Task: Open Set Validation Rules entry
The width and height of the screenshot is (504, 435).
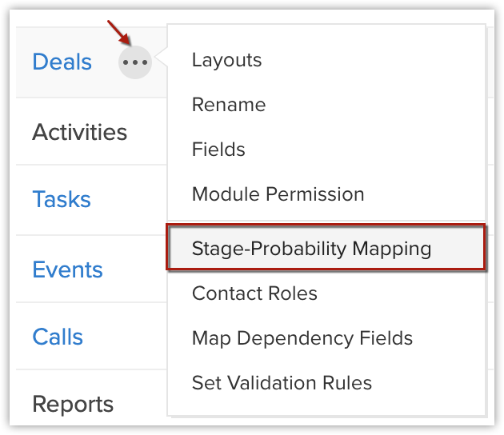Action: click(x=282, y=383)
